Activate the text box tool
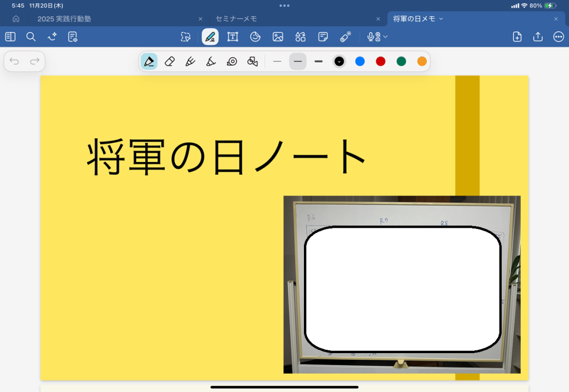 (x=233, y=37)
